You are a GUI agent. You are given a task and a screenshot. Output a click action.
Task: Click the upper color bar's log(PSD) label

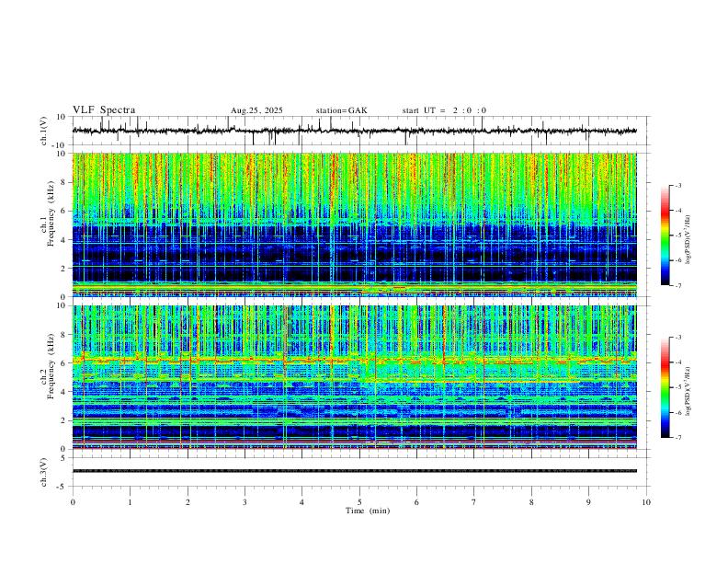pyautogui.click(x=688, y=240)
